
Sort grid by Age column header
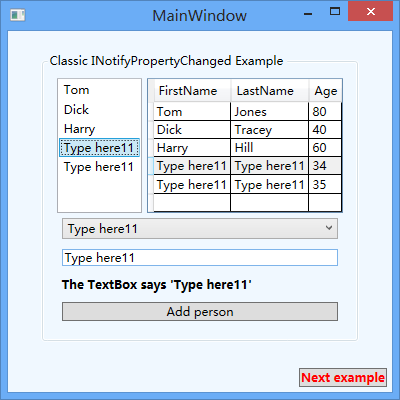[x=325, y=91]
